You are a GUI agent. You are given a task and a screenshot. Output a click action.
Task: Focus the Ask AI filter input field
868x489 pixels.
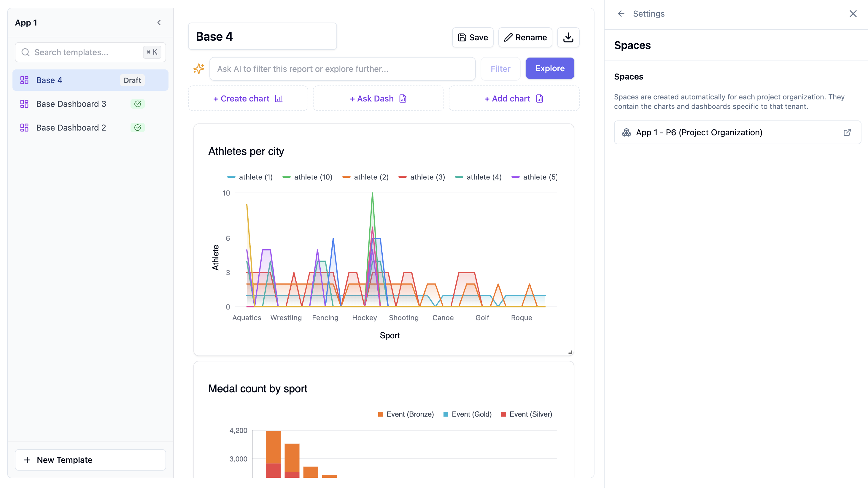click(x=342, y=69)
